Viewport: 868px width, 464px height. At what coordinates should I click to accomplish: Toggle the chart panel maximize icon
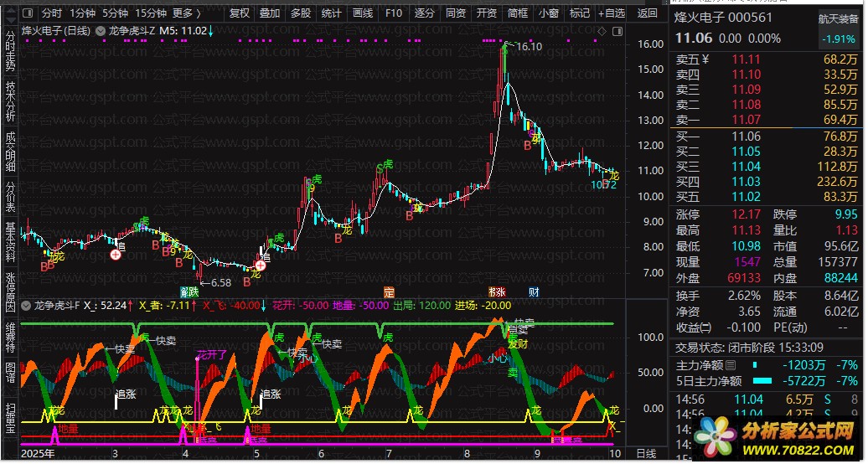pyautogui.click(x=617, y=32)
